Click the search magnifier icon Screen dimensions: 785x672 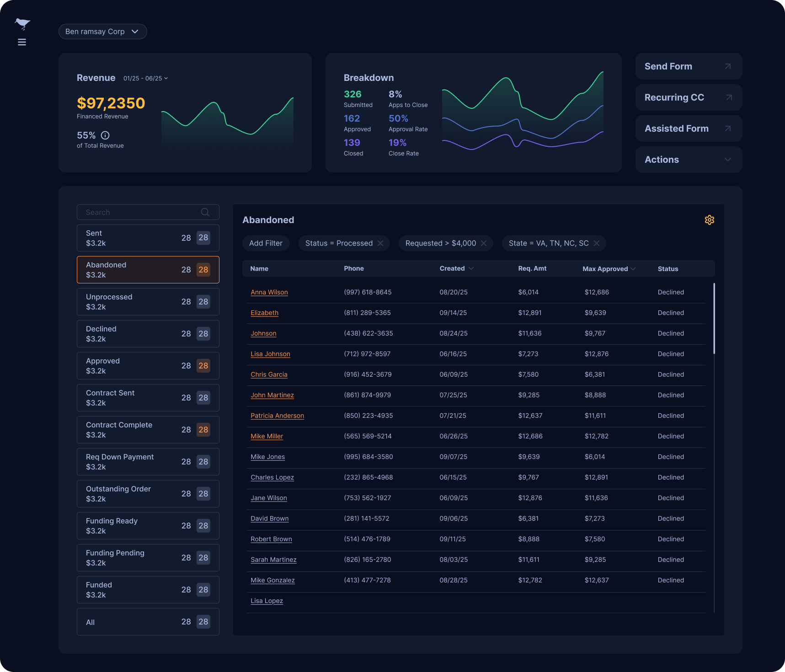click(205, 212)
